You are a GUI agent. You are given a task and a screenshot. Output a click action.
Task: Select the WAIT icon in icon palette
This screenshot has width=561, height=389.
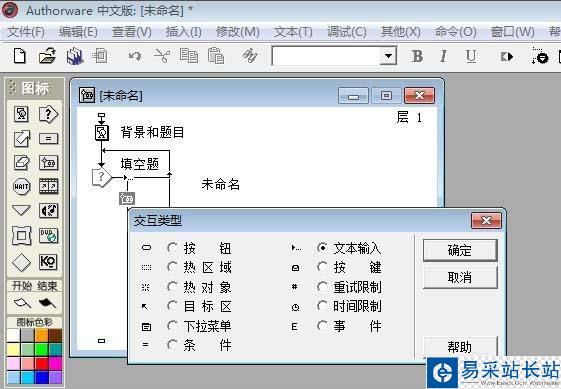(21, 186)
